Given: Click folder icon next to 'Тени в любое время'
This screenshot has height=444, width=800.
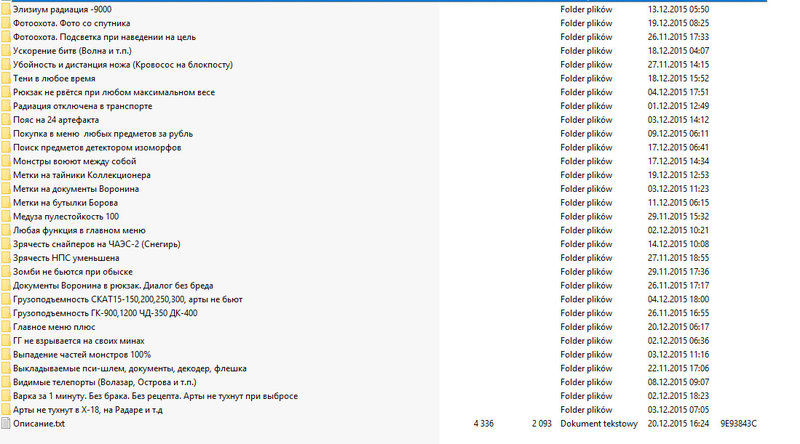Looking at the screenshot, I should pos(5,78).
